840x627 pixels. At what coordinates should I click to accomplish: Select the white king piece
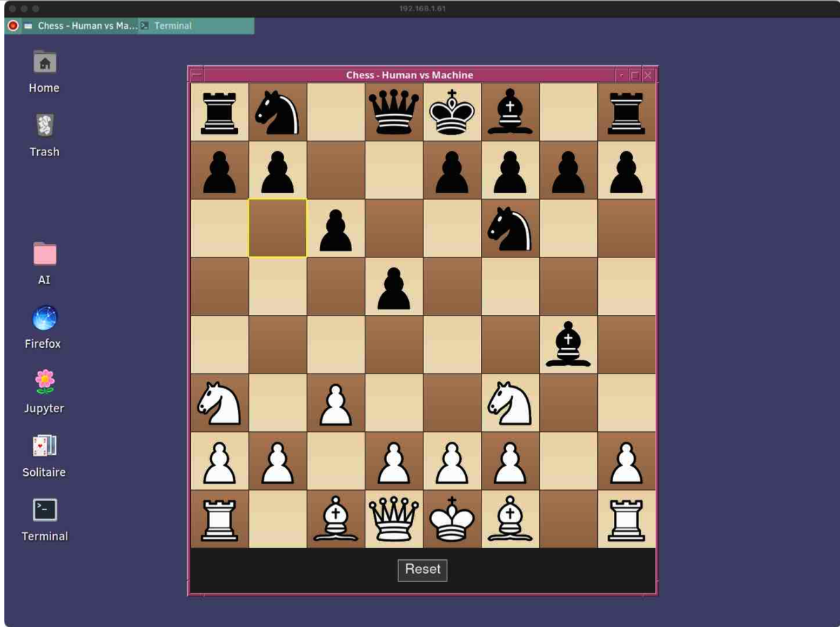451,519
